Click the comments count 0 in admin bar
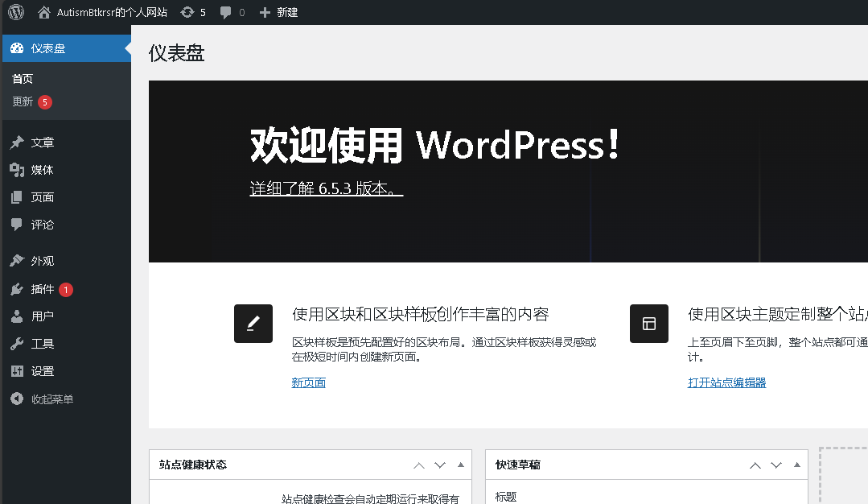Viewport: 868px width, 504px height. click(242, 12)
